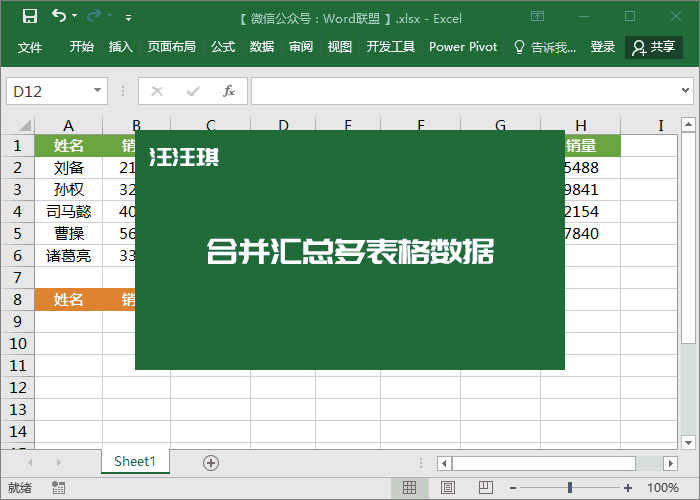
Task: Click the 告诉我 lightbulb search box
Action: (x=545, y=47)
